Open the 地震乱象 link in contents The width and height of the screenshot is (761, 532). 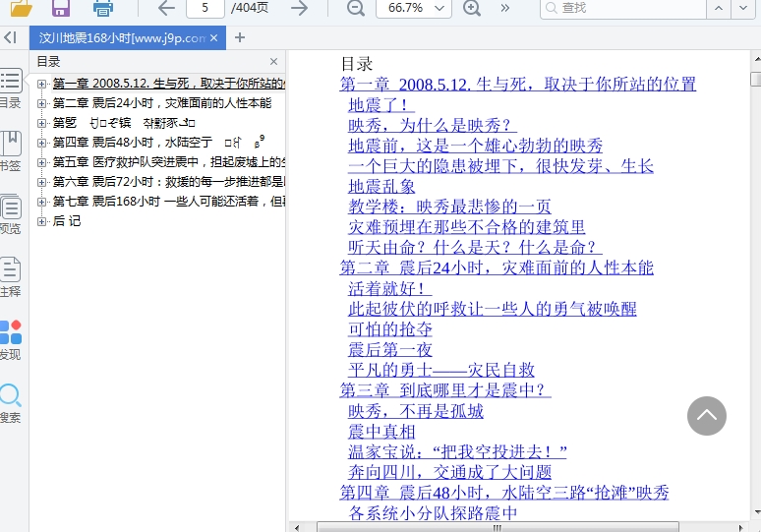coord(381,186)
